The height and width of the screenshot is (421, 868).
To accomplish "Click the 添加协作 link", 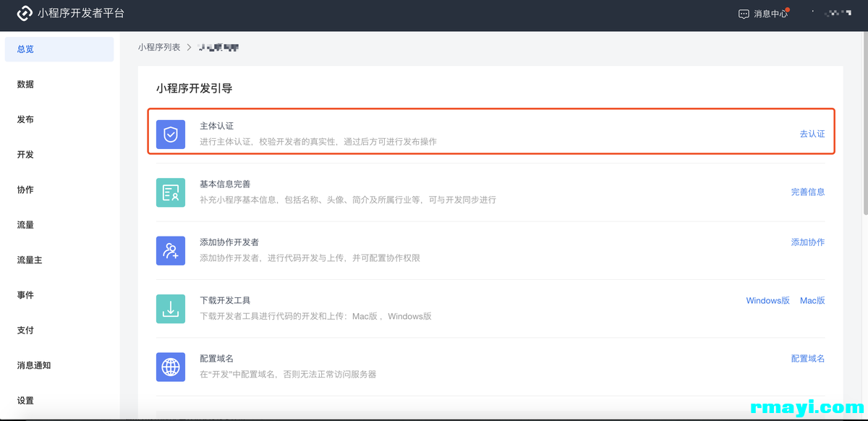I will click(808, 242).
